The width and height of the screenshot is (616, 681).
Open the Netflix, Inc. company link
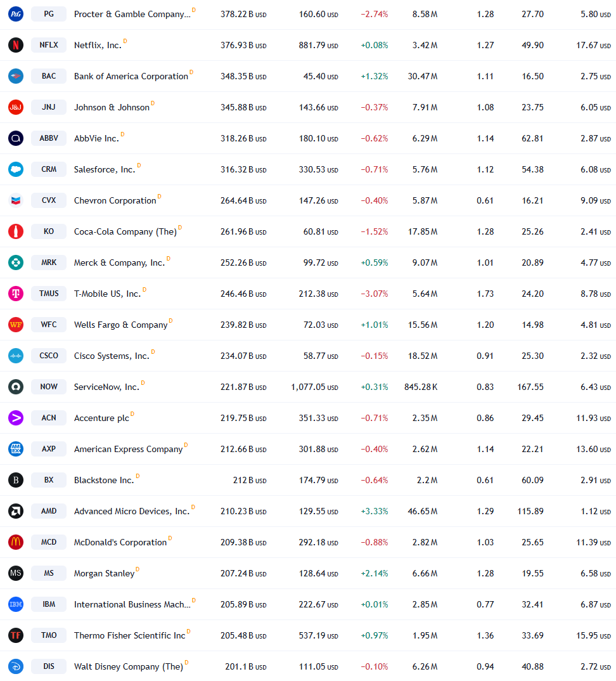coord(98,45)
